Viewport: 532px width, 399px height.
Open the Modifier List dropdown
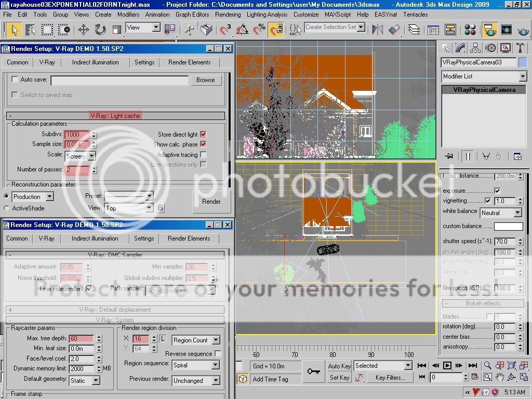(484, 76)
